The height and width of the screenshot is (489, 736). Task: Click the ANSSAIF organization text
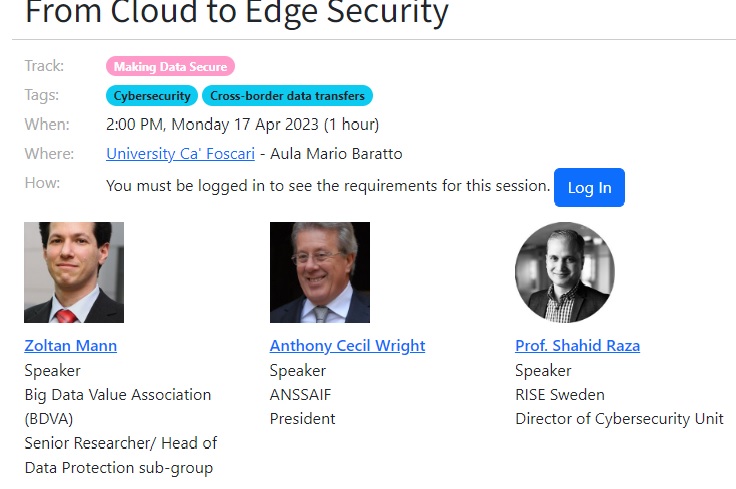click(300, 395)
